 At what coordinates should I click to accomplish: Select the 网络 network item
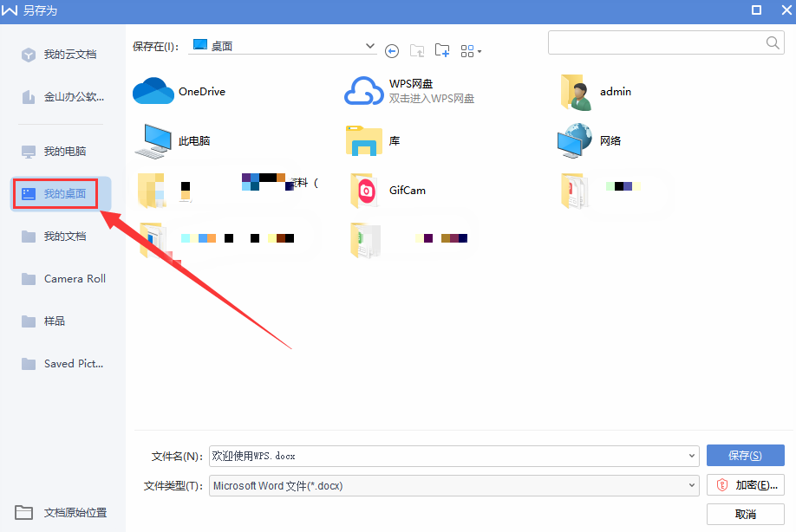point(590,140)
